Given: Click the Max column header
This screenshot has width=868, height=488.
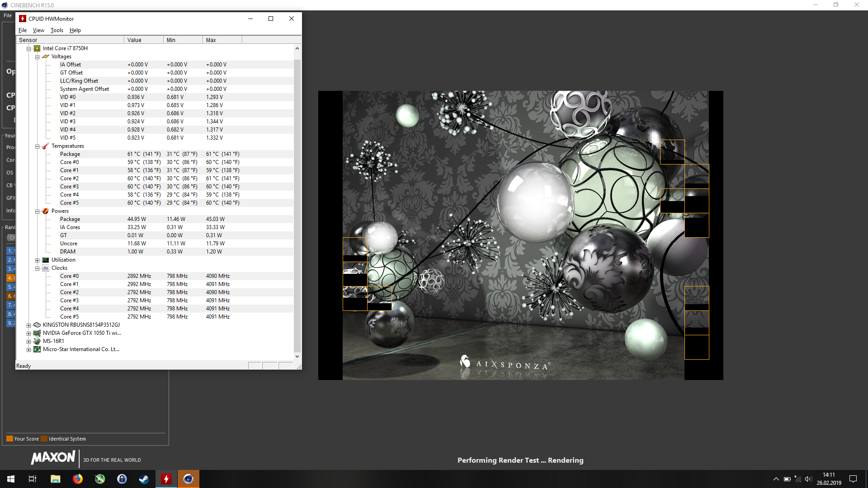Looking at the screenshot, I should click(222, 40).
